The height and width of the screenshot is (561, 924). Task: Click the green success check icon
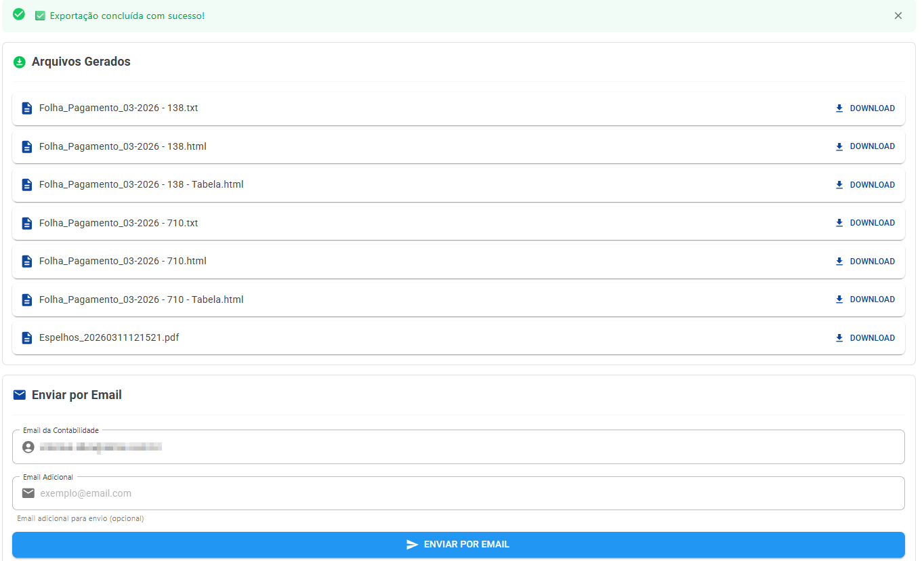19,14
